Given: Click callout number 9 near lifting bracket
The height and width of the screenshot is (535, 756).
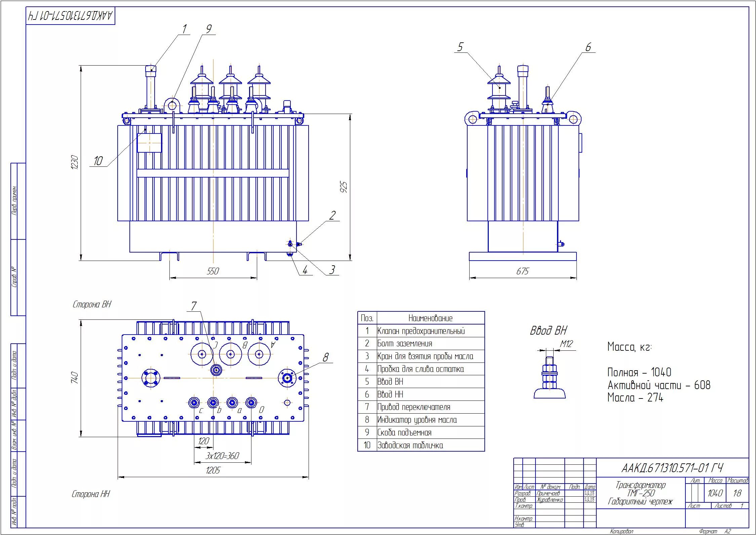Looking at the screenshot, I should point(208,29).
